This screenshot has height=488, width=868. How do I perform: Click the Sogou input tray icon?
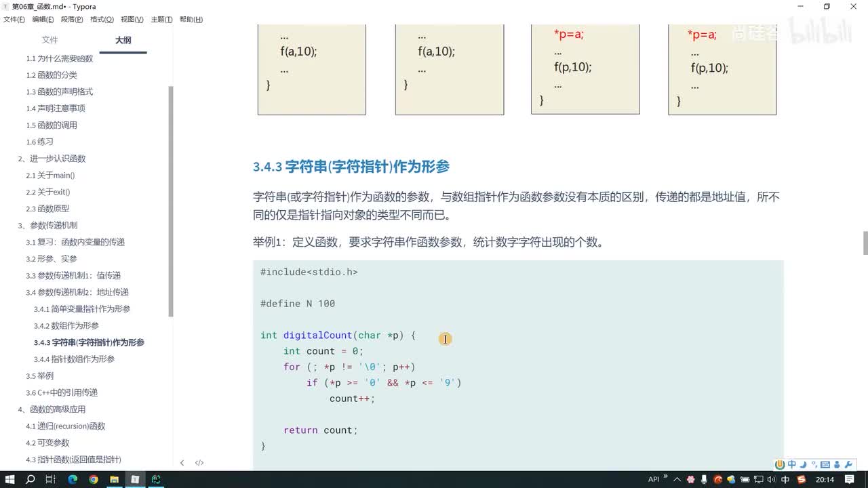(x=802, y=479)
